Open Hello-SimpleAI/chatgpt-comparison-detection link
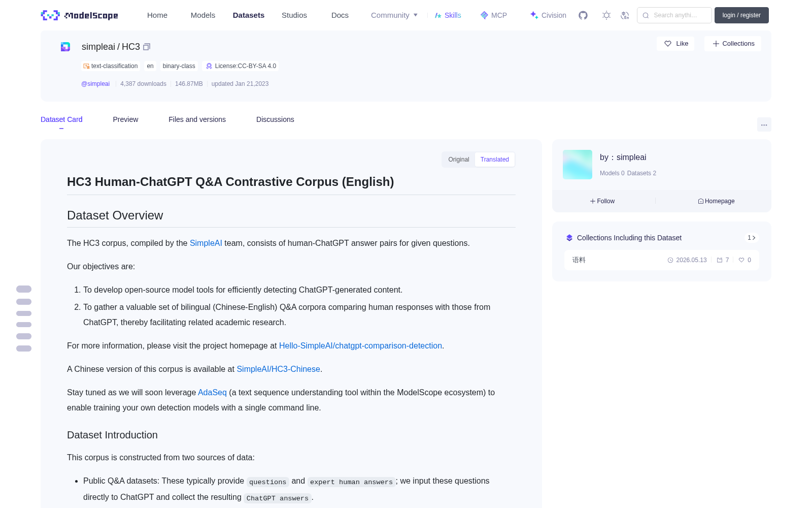This screenshot has height=508, width=812. [360, 346]
